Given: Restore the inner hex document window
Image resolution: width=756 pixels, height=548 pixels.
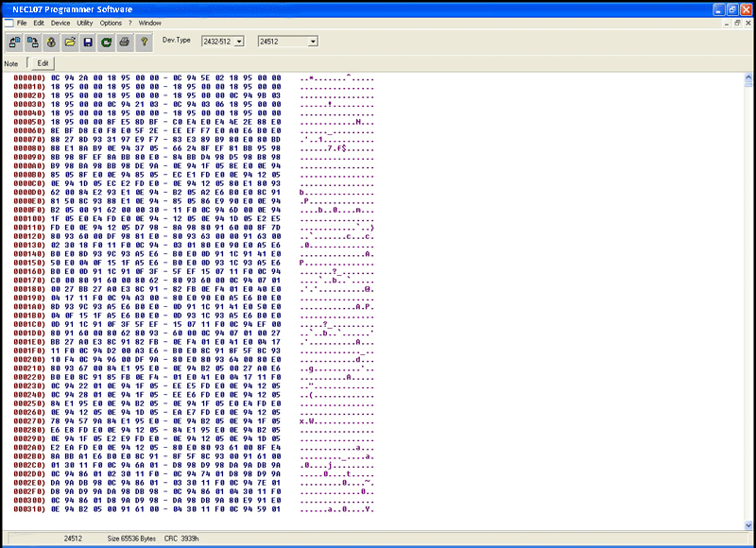Looking at the screenshot, I should coord(736,22).
